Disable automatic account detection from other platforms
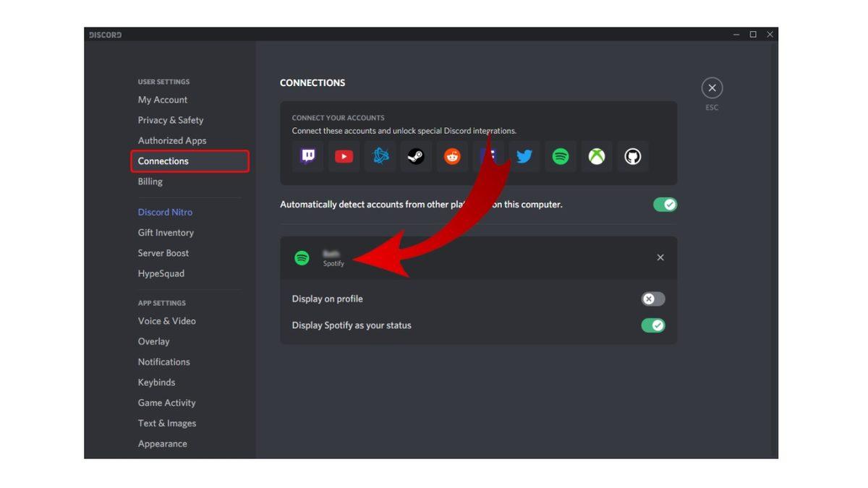Image resolution: width=868 pixels, height=488 pixels. [x=665, y=205]
